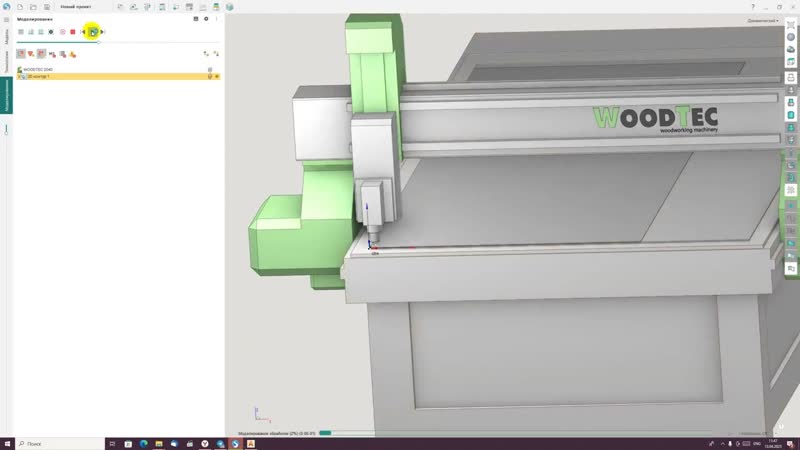Click the fourth top toolbar machine icon

[x=162, y=7]
